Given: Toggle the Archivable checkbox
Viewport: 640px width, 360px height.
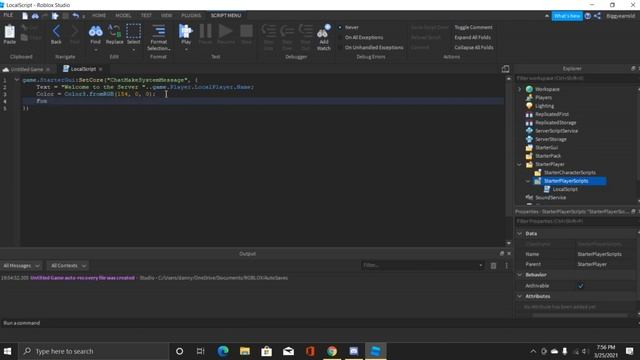Looking at the screenshot, I should (x=580, y=286).
